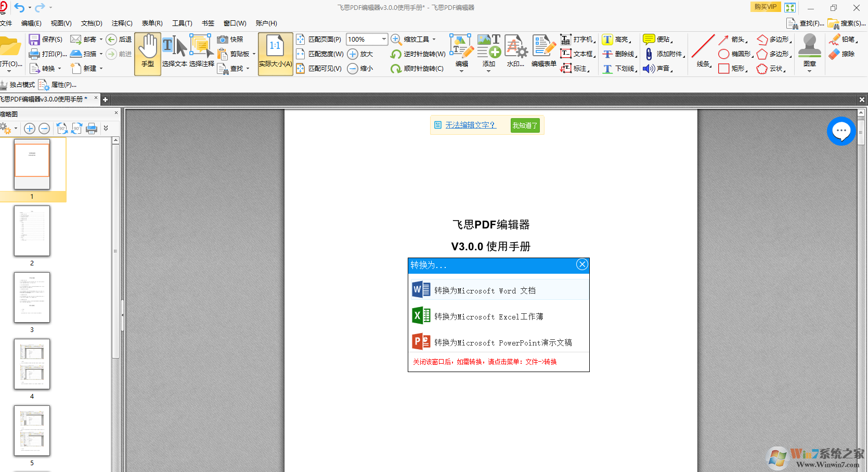Choose the Highlight (高亮) text tool
Screen dimensions: 868x472
pos(607,40)
